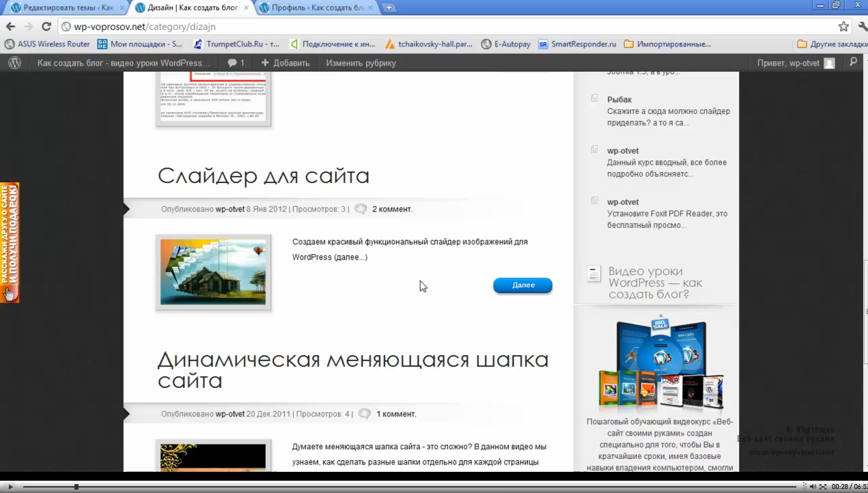Image resolution: width=868 pixels, height=493 pixels.
Task: Click the blue 'Далее' button
Action: point(522,285)
